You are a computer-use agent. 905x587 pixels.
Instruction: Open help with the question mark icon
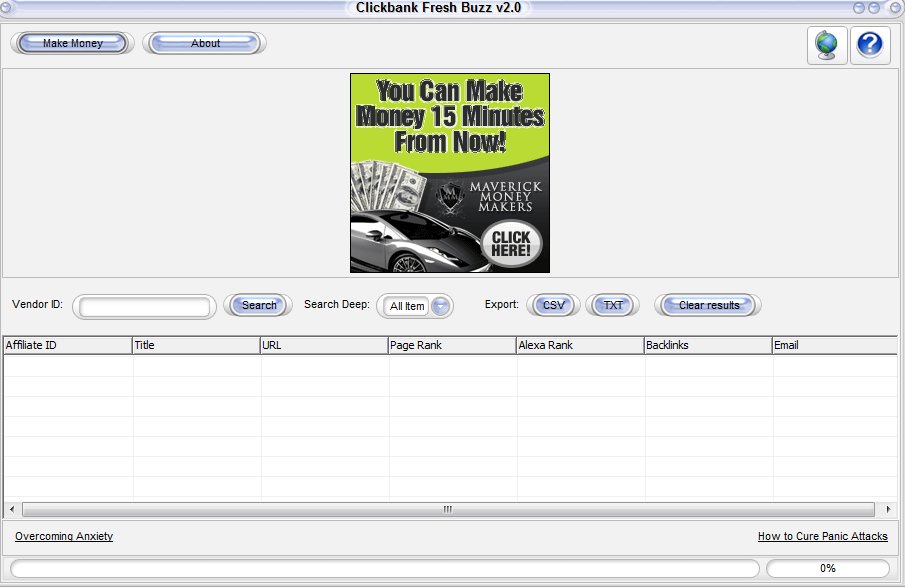pos(870,45)
